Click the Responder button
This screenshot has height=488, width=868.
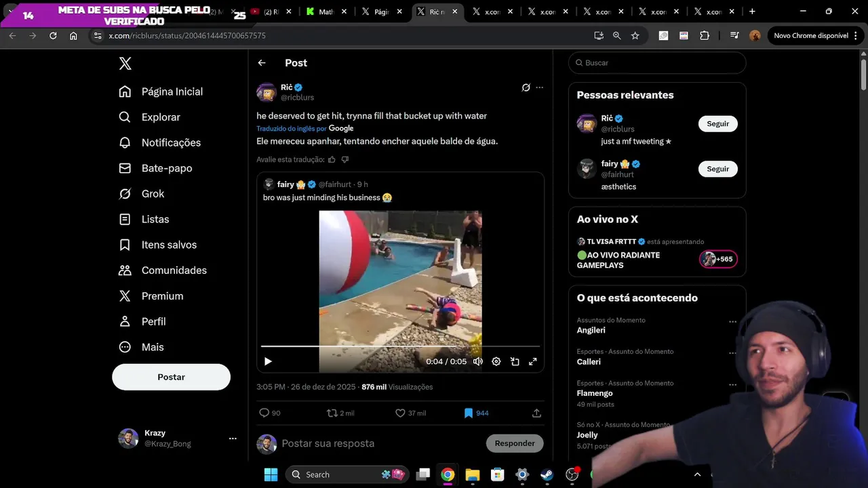click(x=515, y=443)
